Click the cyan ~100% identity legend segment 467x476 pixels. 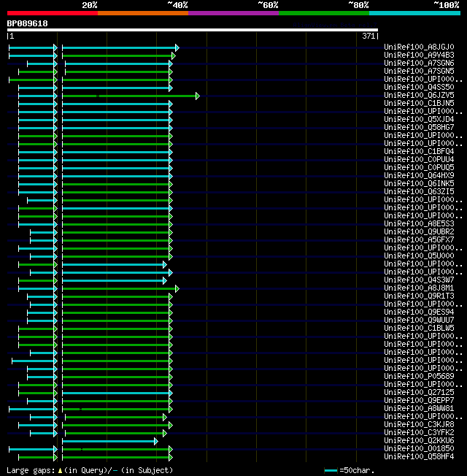pos(414,13)
